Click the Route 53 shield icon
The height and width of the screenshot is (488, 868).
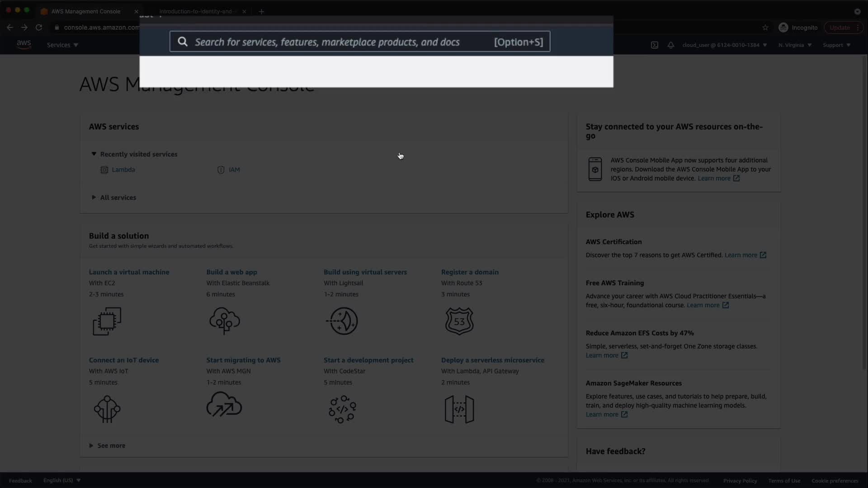[x=459, y=321]
